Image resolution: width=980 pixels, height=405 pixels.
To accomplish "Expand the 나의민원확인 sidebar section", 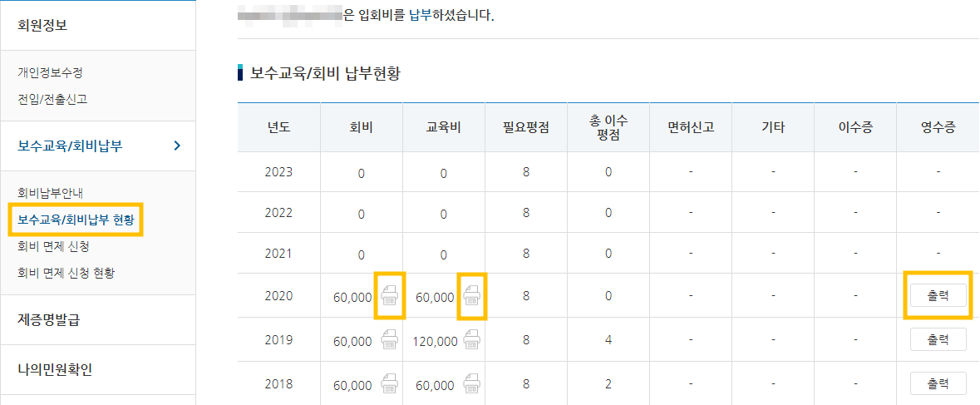I will click(54, 369).
